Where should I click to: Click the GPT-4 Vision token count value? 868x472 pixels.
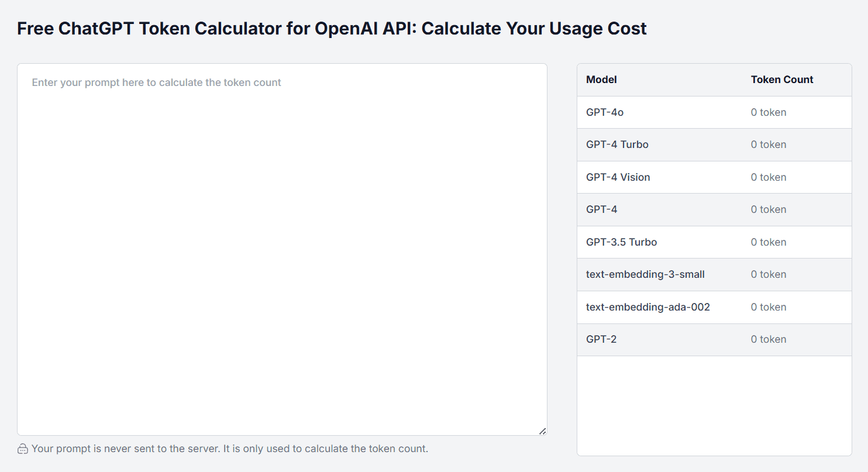769,177
